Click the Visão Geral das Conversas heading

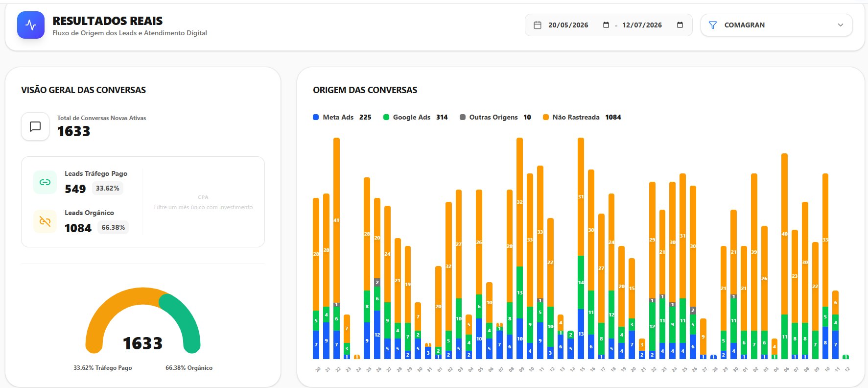pyautogui.click(x=83, y=90)
